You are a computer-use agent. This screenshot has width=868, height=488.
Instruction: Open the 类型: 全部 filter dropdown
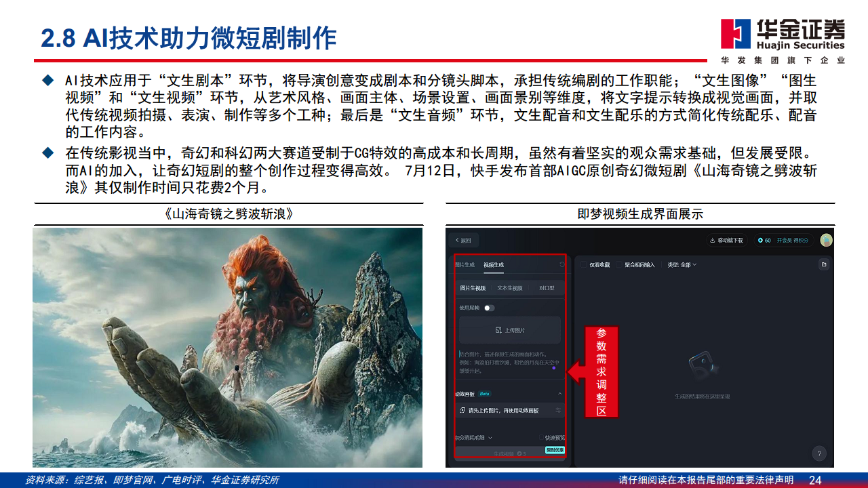[x=682, y=264]
